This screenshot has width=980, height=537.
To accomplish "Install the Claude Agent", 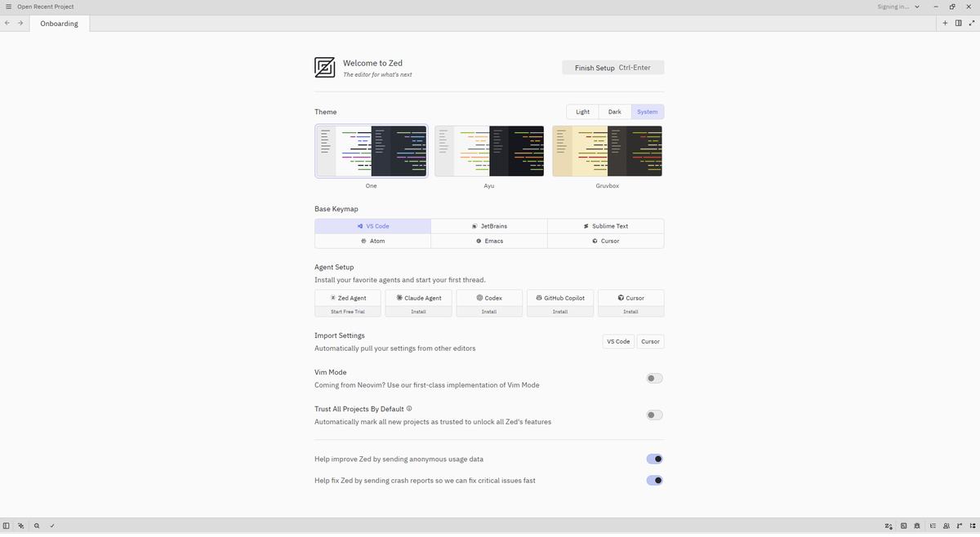I will click(x=418, y=312).
